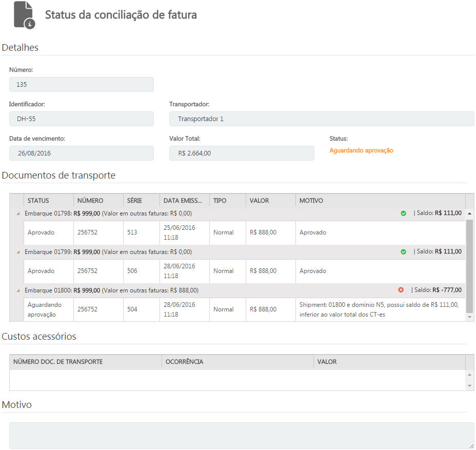Select série cell 513

coord(142,232)
